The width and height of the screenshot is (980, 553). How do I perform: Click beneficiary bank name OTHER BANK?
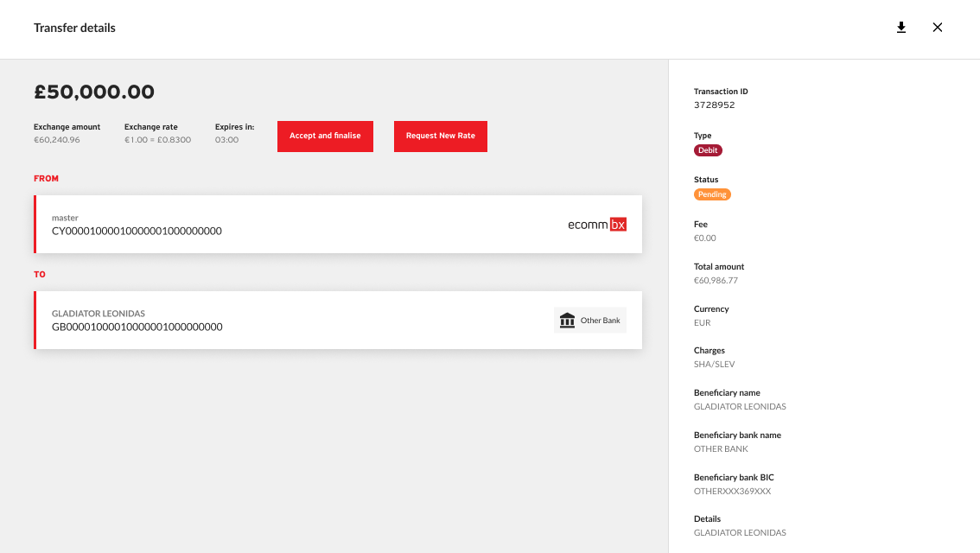tap(721, 449)
